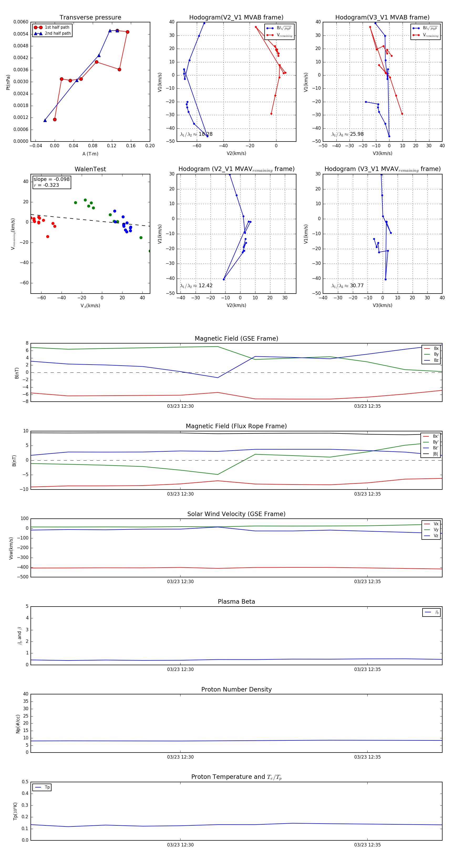Click the 'Magnetic Field (GSE Frame)' title
Image resolution: width=473 pixels, height=868 pixels.
[x=236, y=339]
